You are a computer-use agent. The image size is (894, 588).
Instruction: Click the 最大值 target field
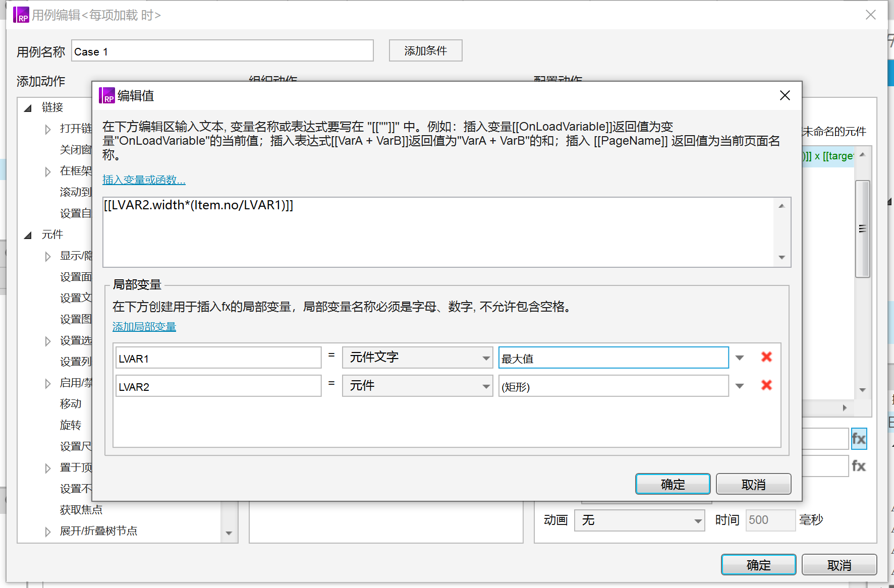[613, 358]
